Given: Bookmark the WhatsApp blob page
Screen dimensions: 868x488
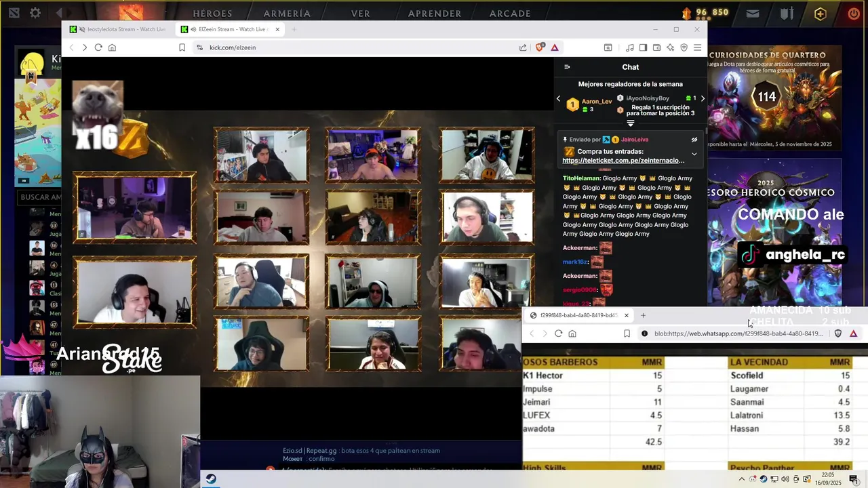Looking at the screenshot, I should click(627, 333).
